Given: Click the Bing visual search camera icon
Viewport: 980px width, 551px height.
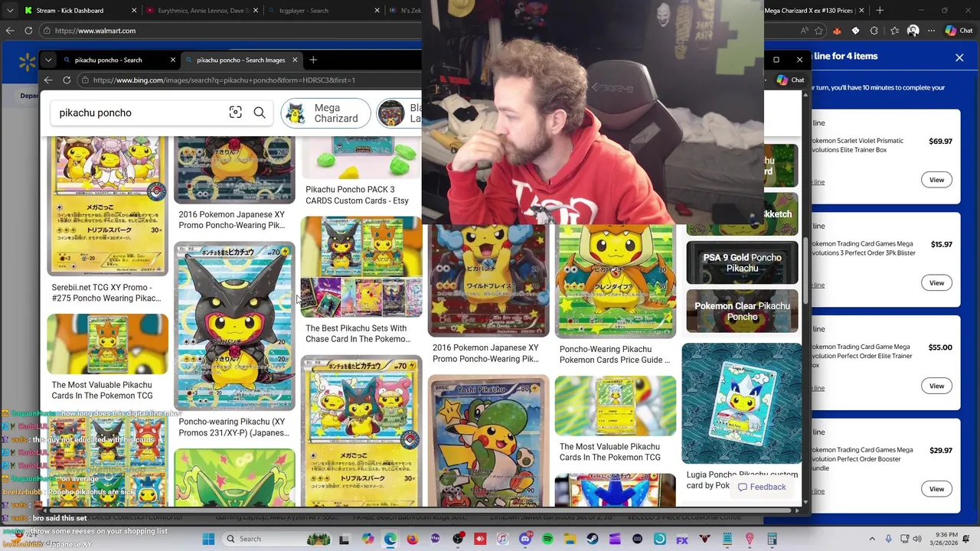Looking at the screenshot, I should 235,112.
